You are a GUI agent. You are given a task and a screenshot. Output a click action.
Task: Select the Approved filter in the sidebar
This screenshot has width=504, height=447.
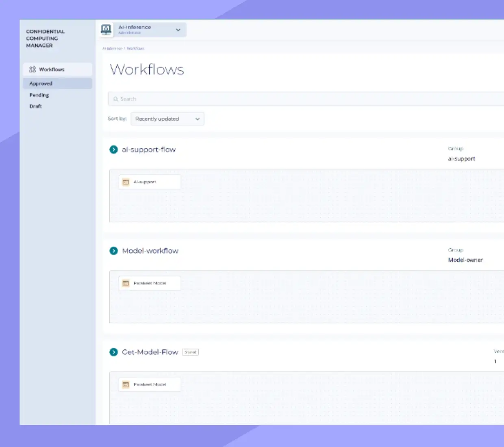(x=41, y=83)
